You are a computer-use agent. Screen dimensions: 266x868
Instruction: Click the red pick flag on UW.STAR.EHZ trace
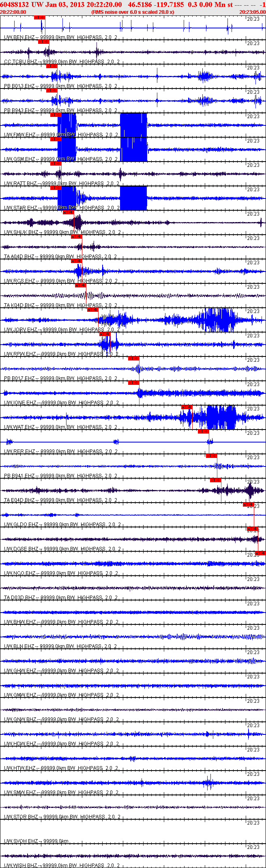coord(56,188)
